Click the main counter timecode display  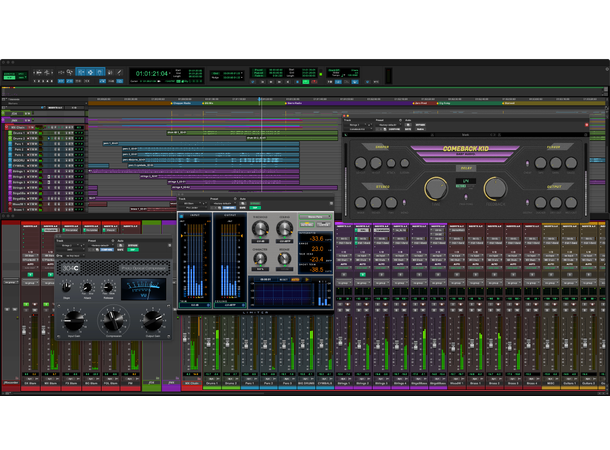click(x=152, y=73)
